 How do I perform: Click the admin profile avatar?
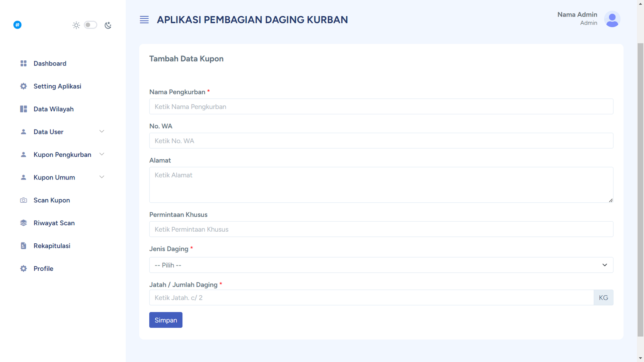pyautogui.click(x=612, y=19)
